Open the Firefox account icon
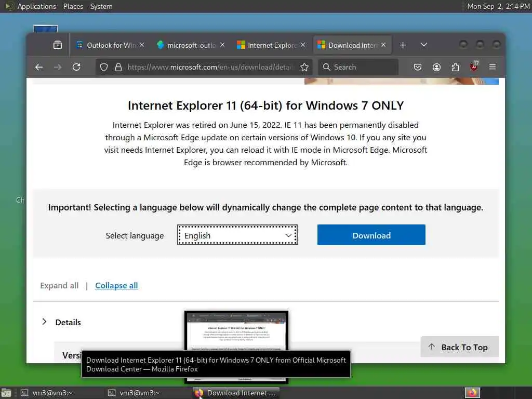This screenshot has width=532, height=399. coord(436,67)
